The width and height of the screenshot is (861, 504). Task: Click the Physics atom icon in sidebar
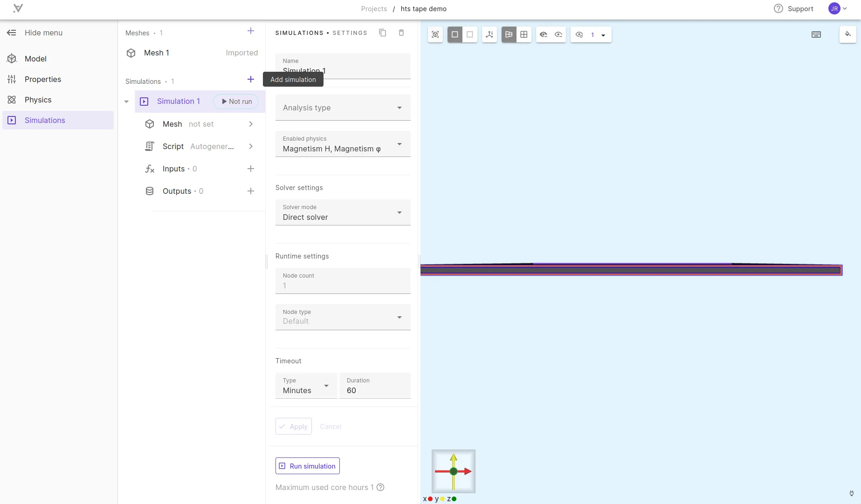[12, 100]
